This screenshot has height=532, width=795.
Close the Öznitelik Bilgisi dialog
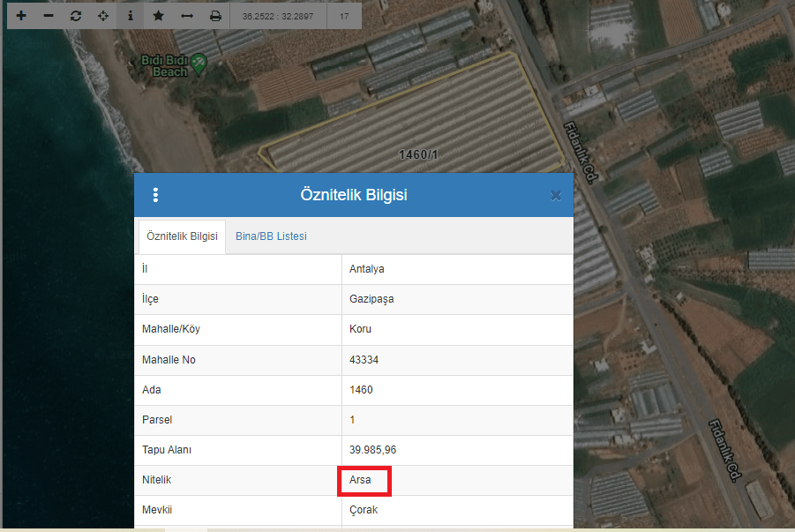555,195
